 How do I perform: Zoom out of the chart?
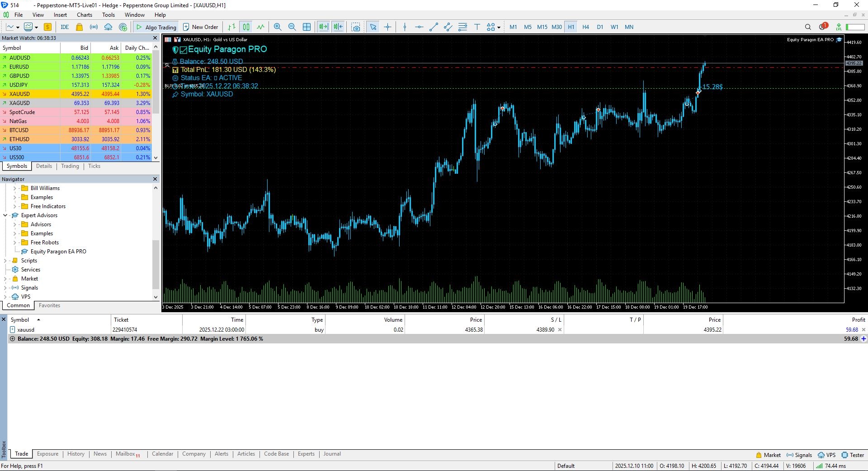(292, 27)
